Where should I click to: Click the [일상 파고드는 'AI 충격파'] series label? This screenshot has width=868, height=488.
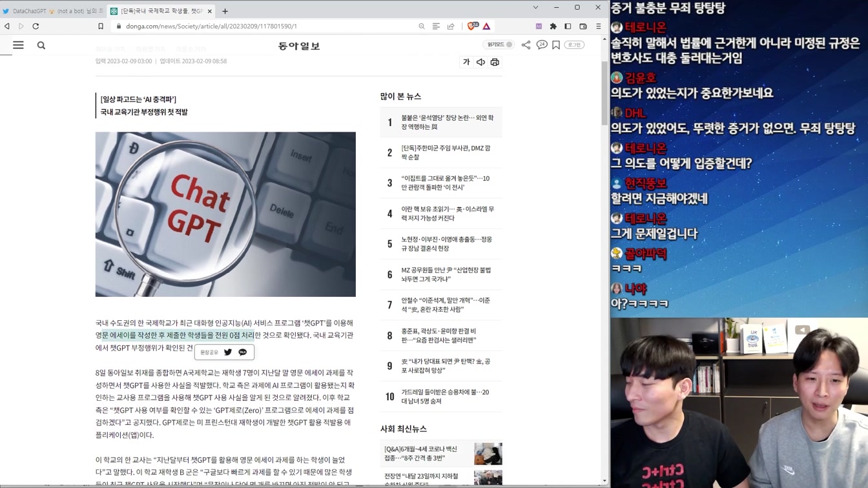[x=138, y=99]
